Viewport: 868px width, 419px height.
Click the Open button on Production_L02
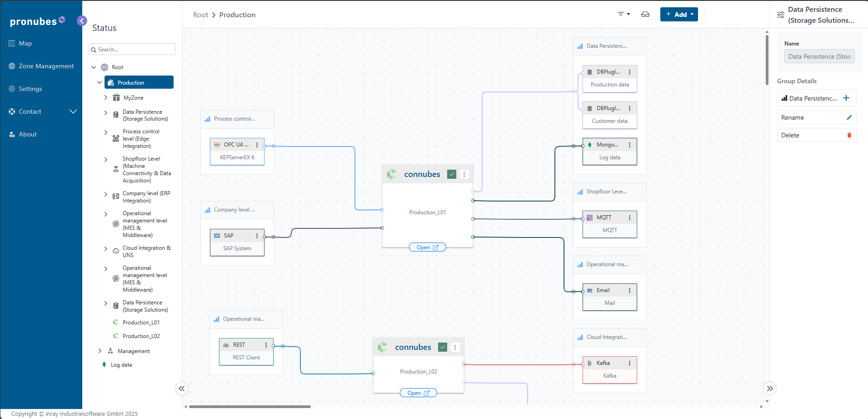pyautogui.click(x=419, y=393)
